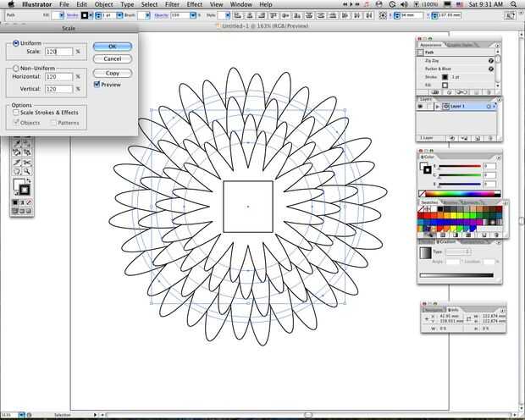
Task: Select the Zoom tool in toolbox
Action: [x=26, y=172]
